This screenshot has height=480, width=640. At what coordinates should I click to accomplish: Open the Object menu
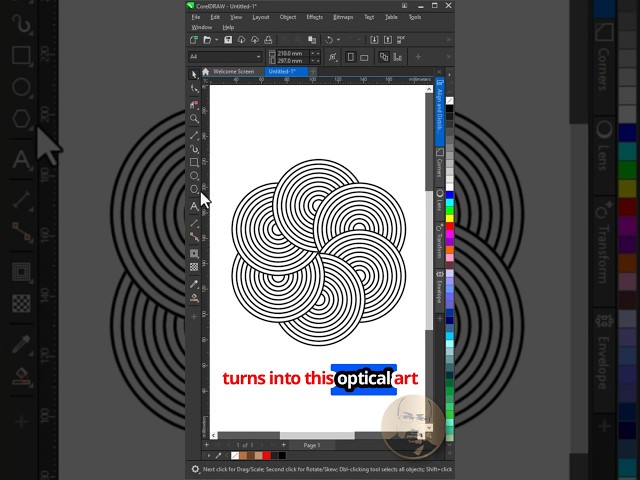coord(288,17)
